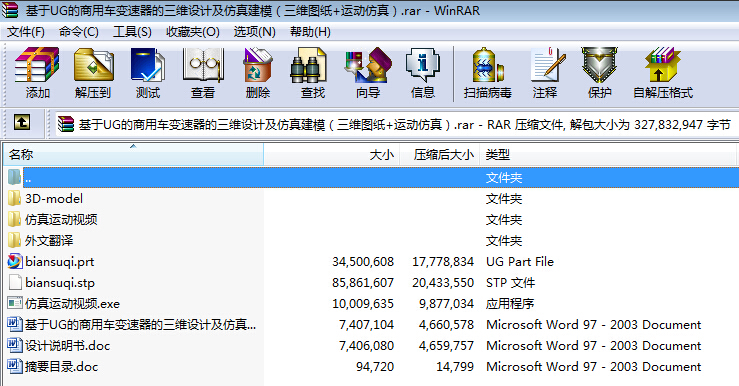
Task: Click the size value 34,500,608
Action: click(363, 262)
